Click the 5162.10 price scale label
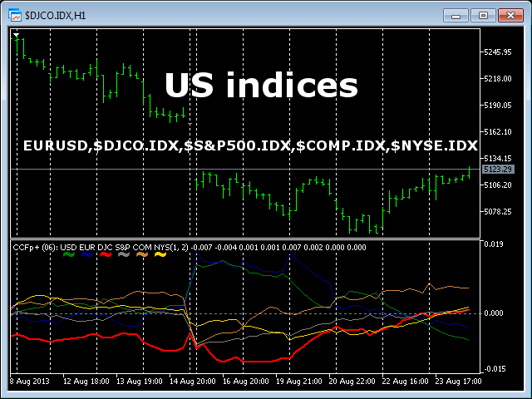The image size is (532, 399). [497, 132]
